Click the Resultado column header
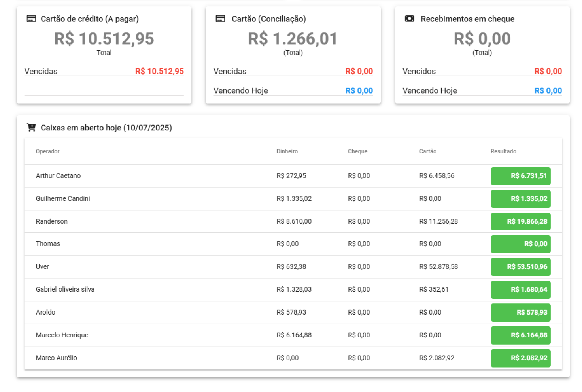 [503, 151]
